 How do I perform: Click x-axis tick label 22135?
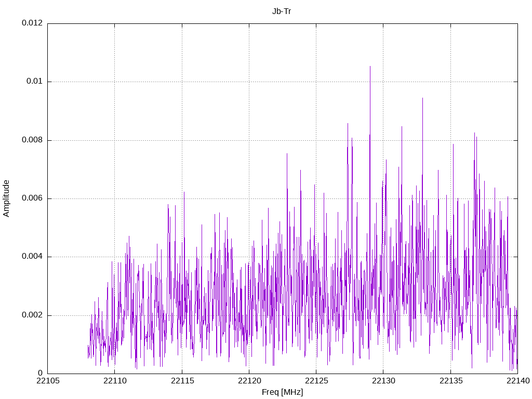click(450, 381)
